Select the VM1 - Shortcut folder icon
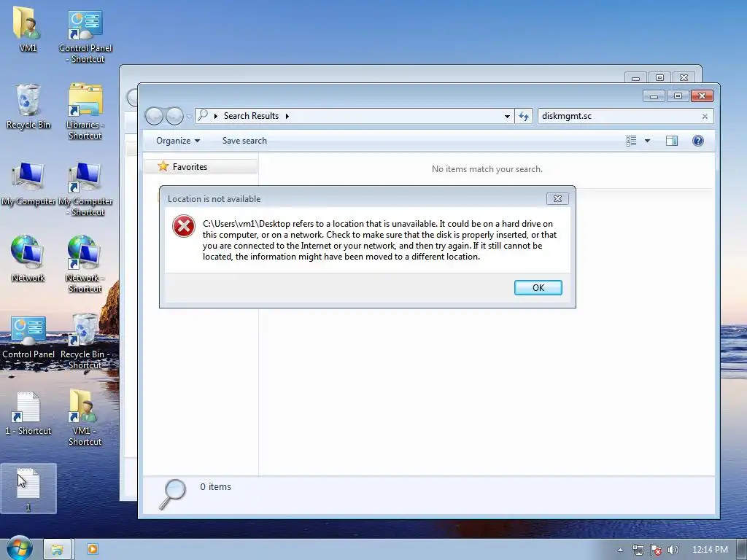 85,418
